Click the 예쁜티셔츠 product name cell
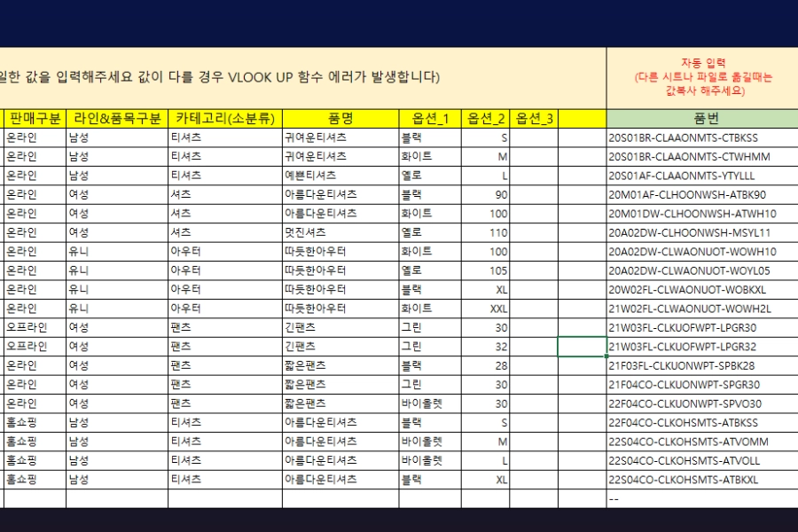This screenshot has height=532, width=798. 340,176
